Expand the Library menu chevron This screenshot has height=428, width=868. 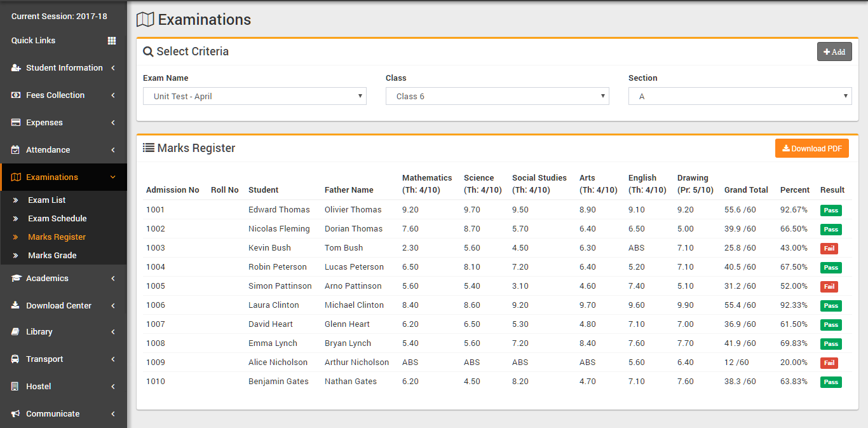(x=113, y=332)
